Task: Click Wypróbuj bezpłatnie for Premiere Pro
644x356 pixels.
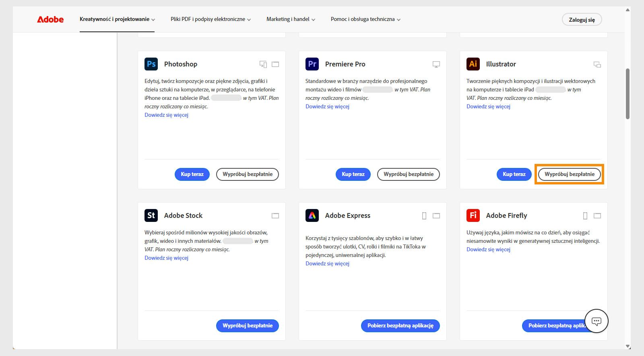Action: pos(408,174)
